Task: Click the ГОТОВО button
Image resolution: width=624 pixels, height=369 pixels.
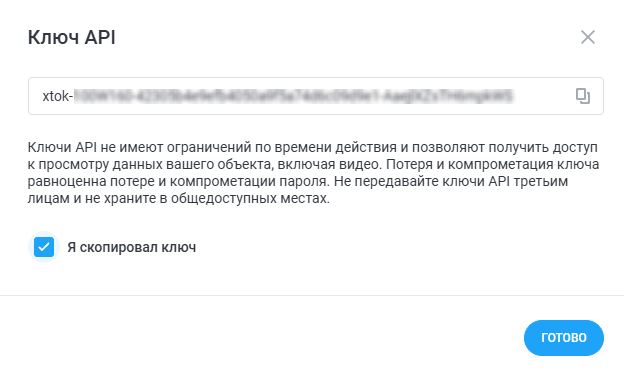Action: pos(564,338)
